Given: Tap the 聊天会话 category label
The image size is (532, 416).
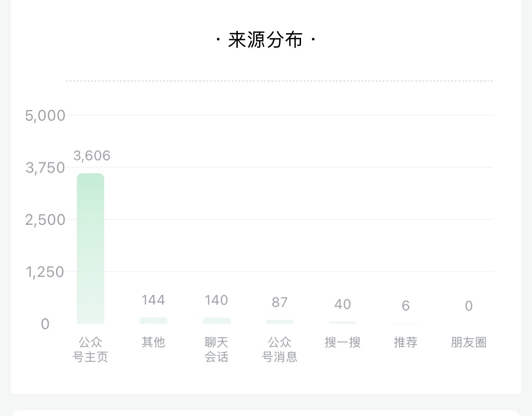Looking at the screenshot, I should pos(216,350).
